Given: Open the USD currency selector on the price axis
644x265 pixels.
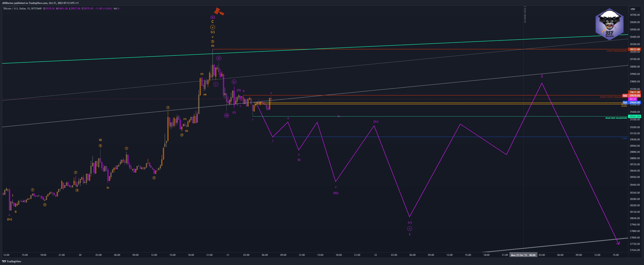Looking at the screenshot, I should (x=635, y=9).
